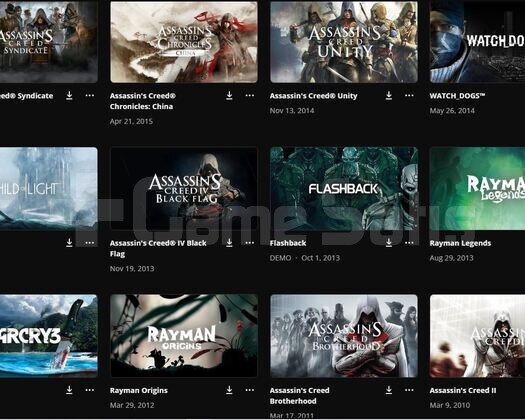The height and width of the screenshot is (420, 525).
Task: Click the "Assassin's Creed® Unity" title
Action: click(x=314, y=96)
